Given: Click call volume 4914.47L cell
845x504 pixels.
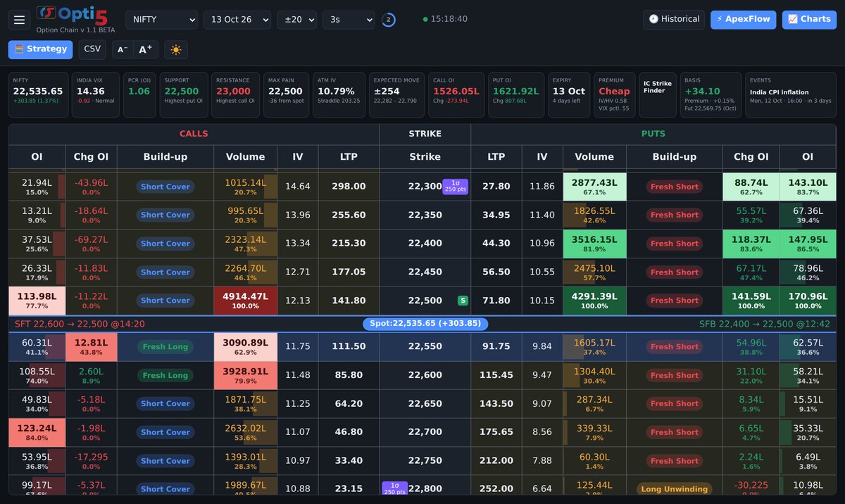Looking at the screenshot, I should tap(245, 301).
